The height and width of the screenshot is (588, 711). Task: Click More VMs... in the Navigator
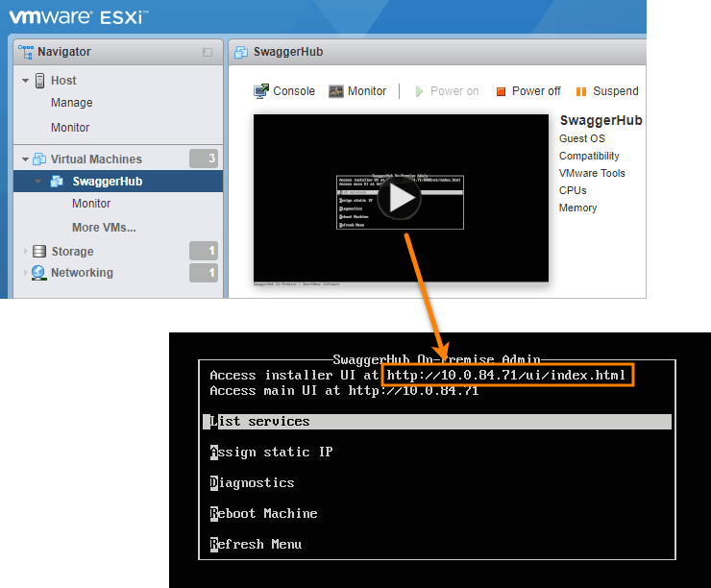(x=104, y=228)
